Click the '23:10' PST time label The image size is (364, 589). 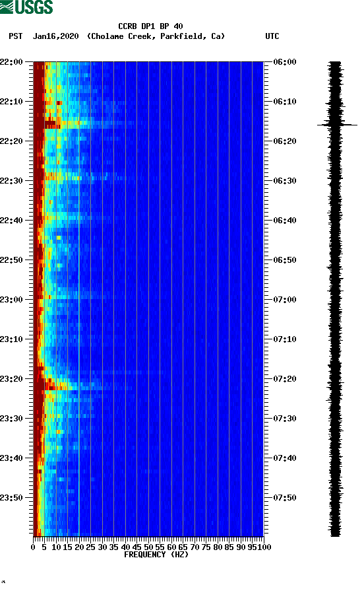pos(11,339)
